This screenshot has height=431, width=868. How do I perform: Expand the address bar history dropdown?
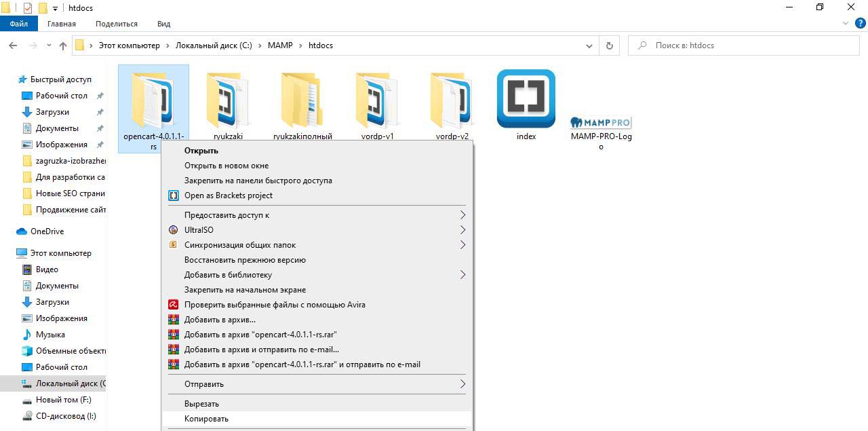589,45
